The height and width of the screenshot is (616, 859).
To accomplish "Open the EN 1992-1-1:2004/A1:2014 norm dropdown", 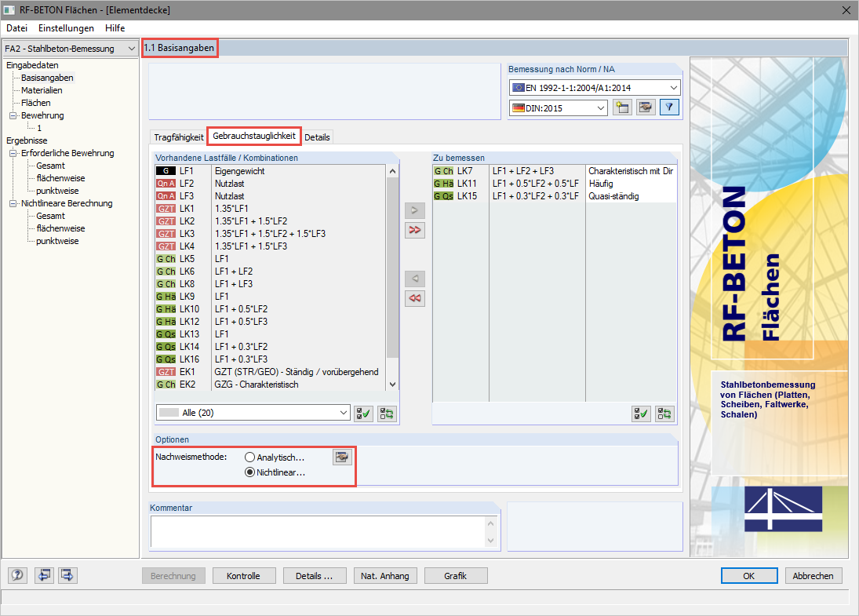I will point(595,88).
